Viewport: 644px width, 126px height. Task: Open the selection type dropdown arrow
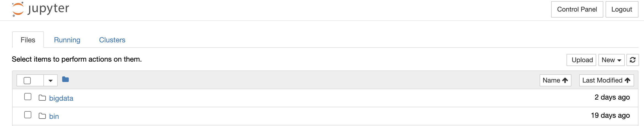tap(51, 81)
